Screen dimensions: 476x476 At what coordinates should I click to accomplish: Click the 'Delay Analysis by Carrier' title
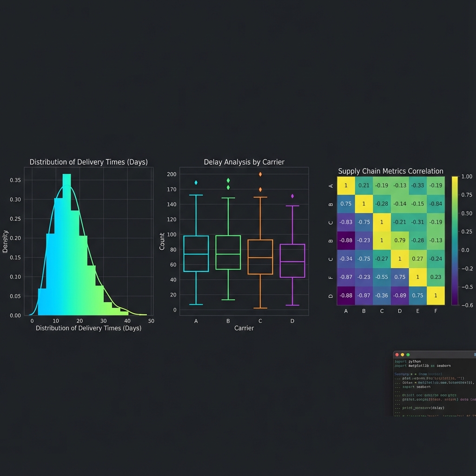tap(244, 162)
